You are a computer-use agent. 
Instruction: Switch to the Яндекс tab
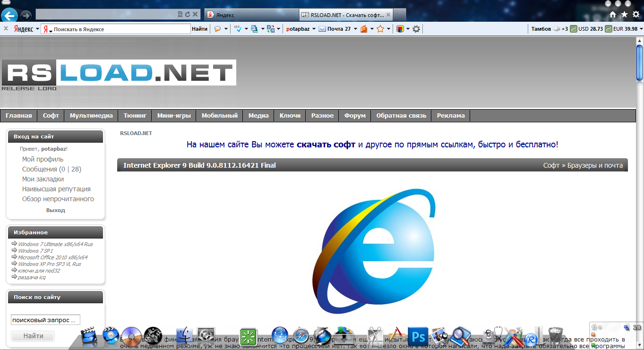(x=251, y=15)
